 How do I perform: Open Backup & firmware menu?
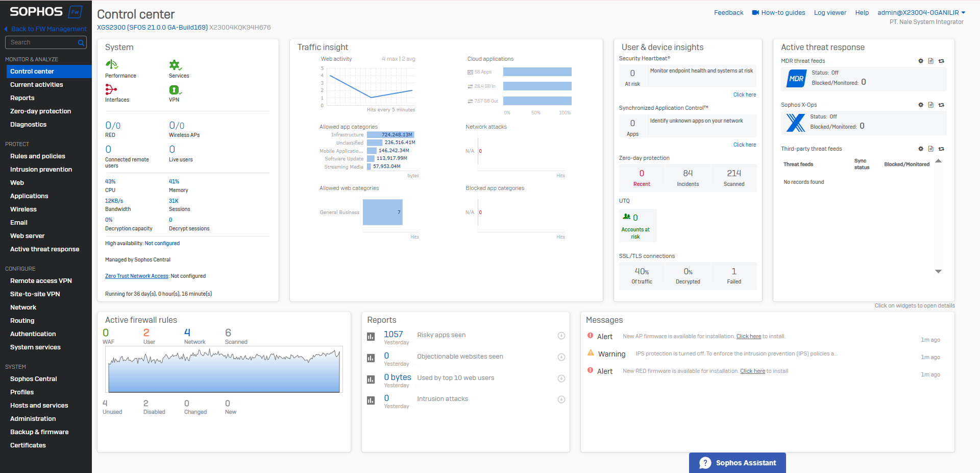pyautogui.click(x=39, y=432)
